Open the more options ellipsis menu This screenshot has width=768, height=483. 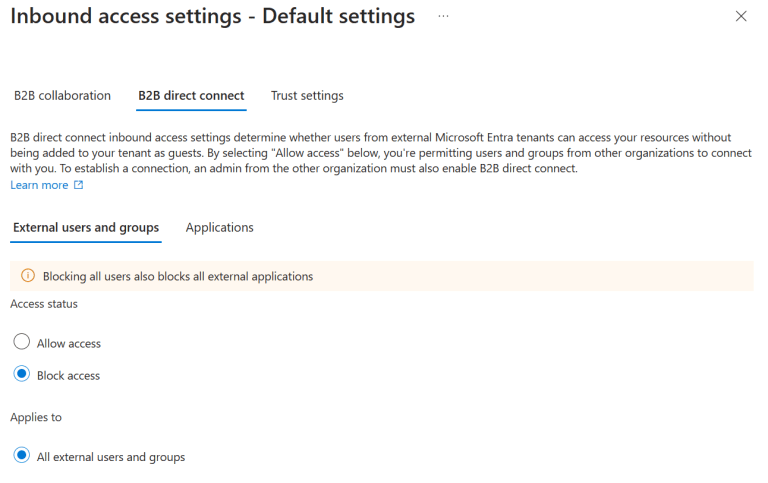pos(443,17)
